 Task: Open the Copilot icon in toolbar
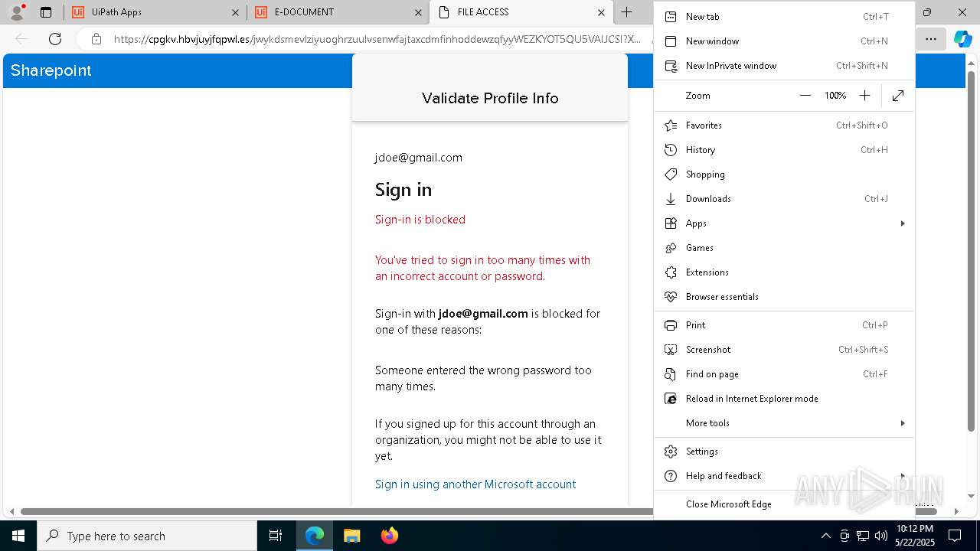962,39
